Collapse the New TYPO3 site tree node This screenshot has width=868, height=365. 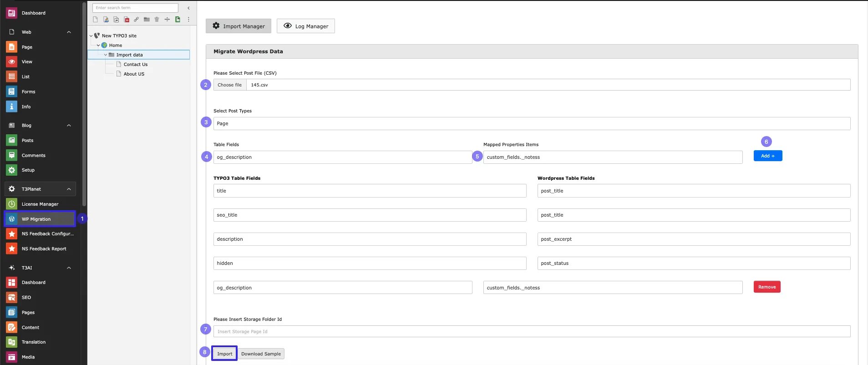click(x=91, y=35)
